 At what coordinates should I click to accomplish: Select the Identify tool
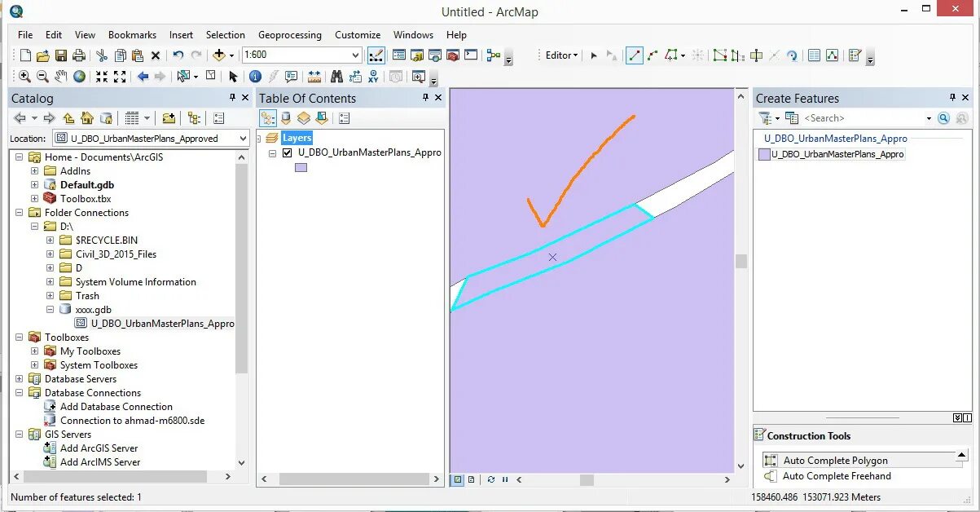click(x=255, y=77)
